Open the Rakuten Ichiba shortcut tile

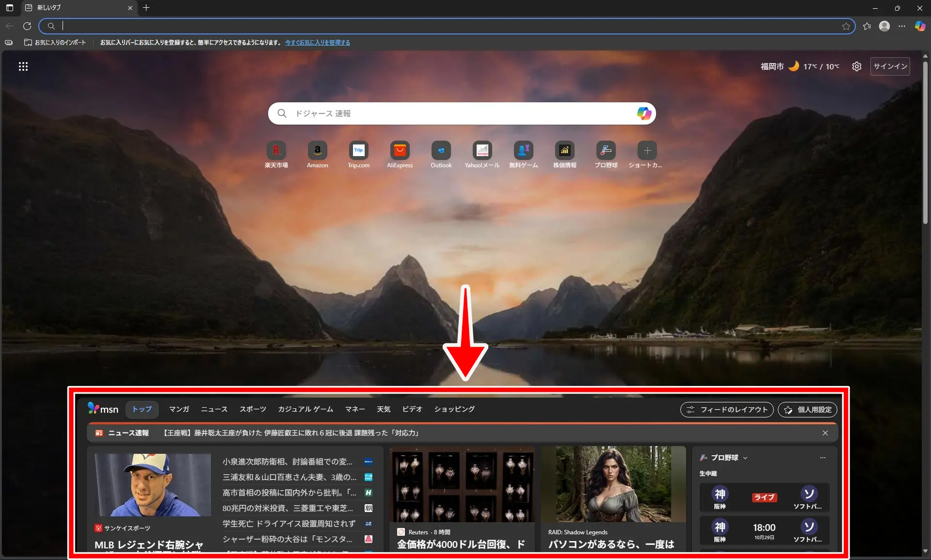pyautogui.click(x=276, y=151)
